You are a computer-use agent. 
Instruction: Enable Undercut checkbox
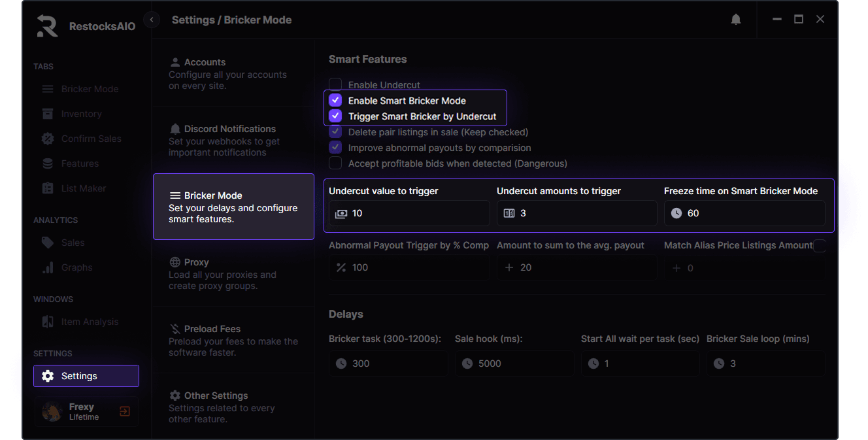(x=335, y=84)
